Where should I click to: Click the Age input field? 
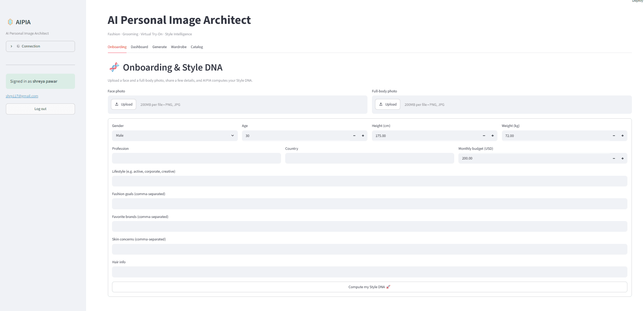click(x=296, y=136)
